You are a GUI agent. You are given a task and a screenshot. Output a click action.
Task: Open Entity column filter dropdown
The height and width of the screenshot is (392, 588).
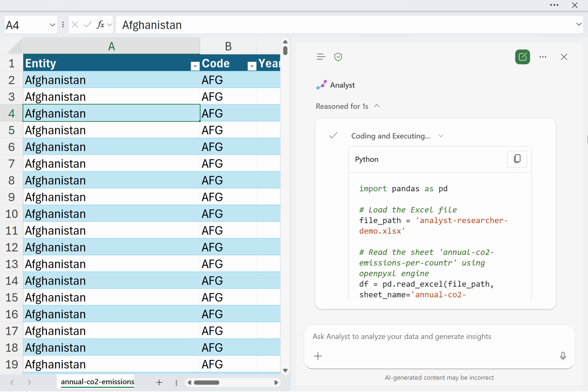(x=195, y=66)
